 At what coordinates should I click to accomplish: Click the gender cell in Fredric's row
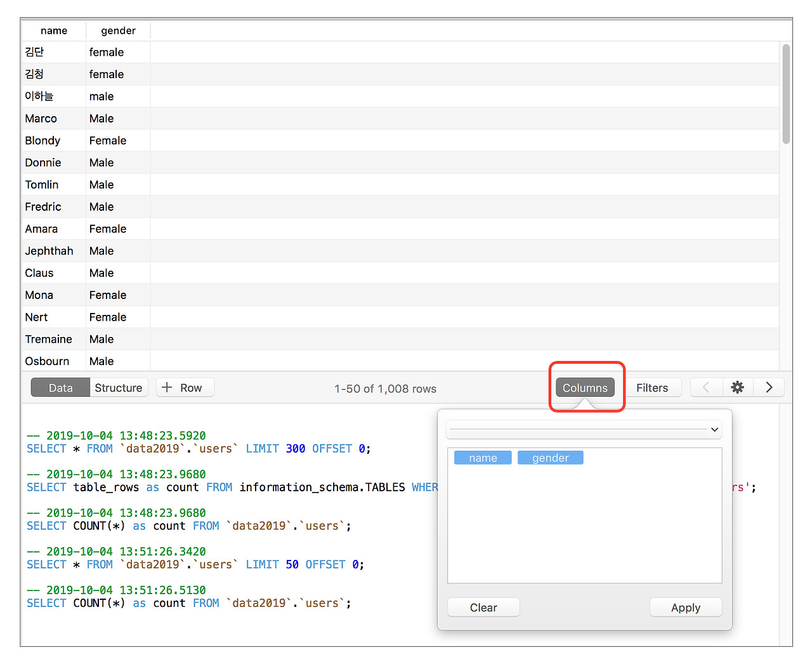(x=118, y=207)
